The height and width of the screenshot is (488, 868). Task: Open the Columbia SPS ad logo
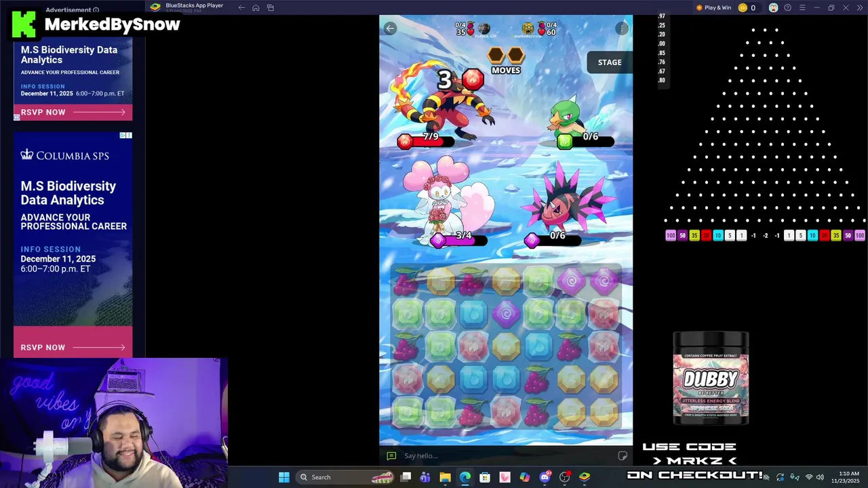click(64, 155)
